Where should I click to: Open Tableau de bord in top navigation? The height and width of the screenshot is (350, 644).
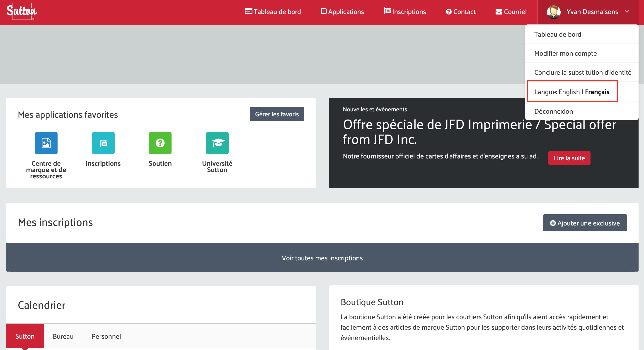point(273,12)
